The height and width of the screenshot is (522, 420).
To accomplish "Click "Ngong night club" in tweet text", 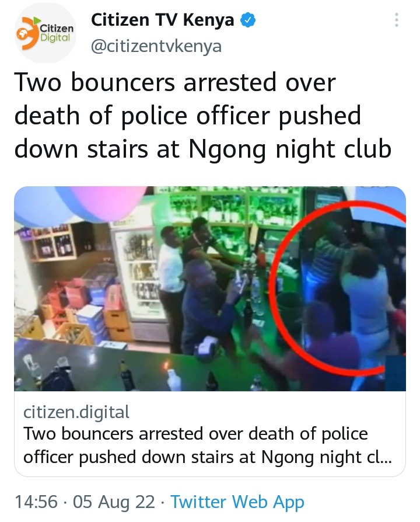I will (290, 149).
